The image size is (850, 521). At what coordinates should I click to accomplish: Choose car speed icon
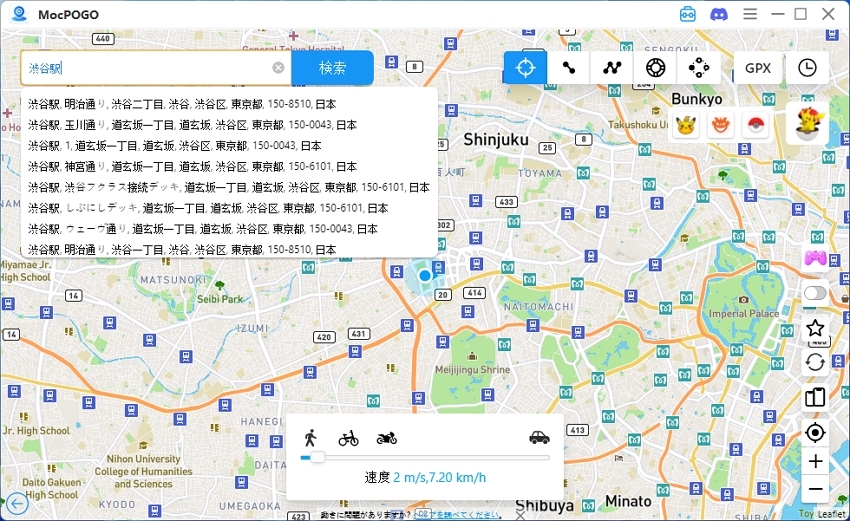[x=539, y=437]
